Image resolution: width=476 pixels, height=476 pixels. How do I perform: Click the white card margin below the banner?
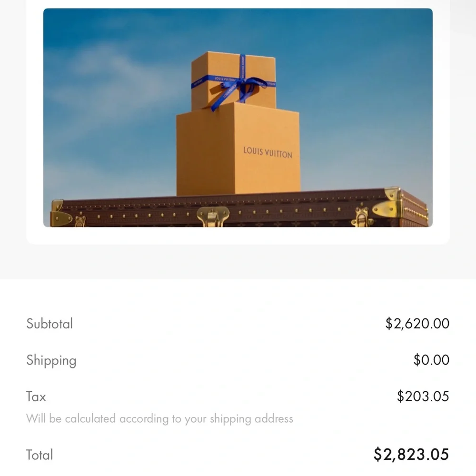pyautogui.click(x=238, y=236)
